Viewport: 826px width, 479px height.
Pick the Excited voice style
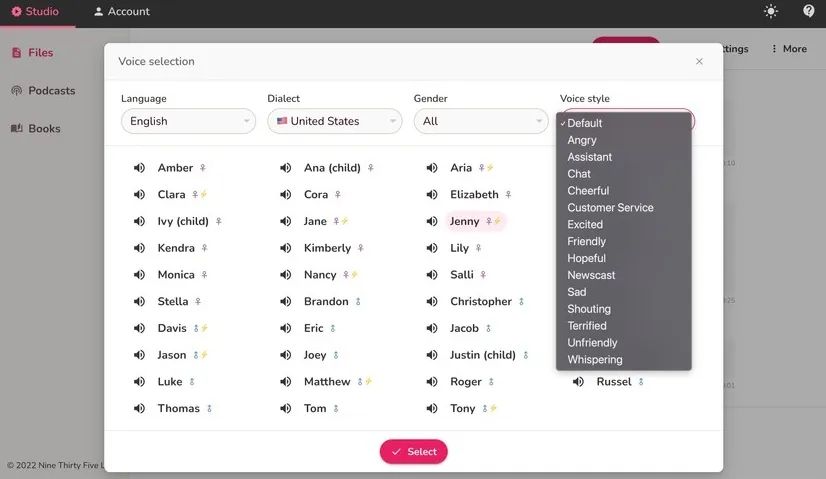[624, 224]
